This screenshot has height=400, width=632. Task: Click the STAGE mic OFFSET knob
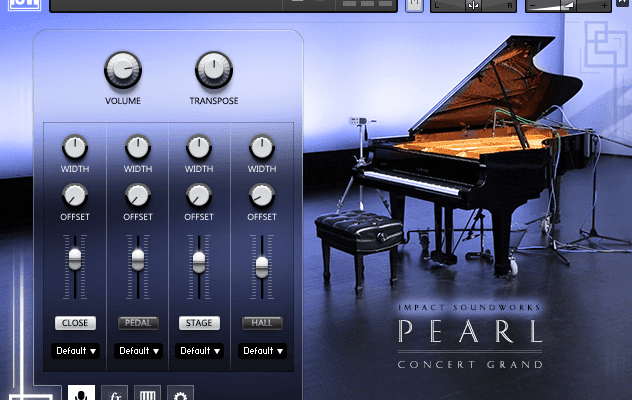[199, 195]
